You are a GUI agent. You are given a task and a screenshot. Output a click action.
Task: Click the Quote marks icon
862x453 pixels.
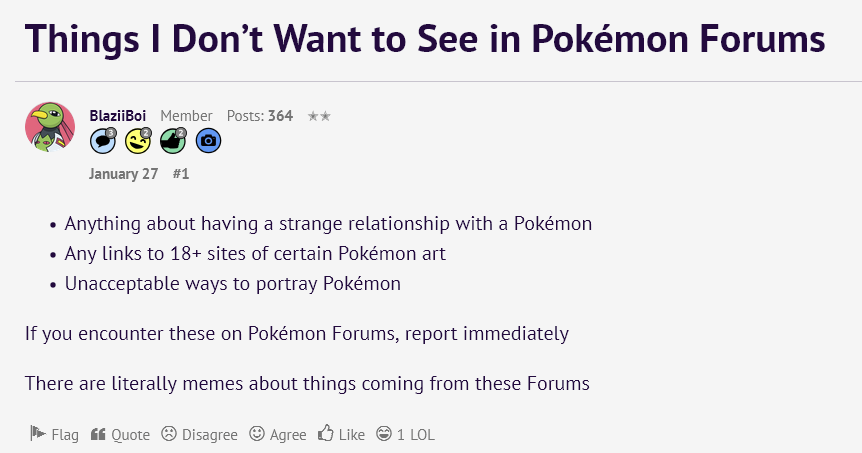98,434
